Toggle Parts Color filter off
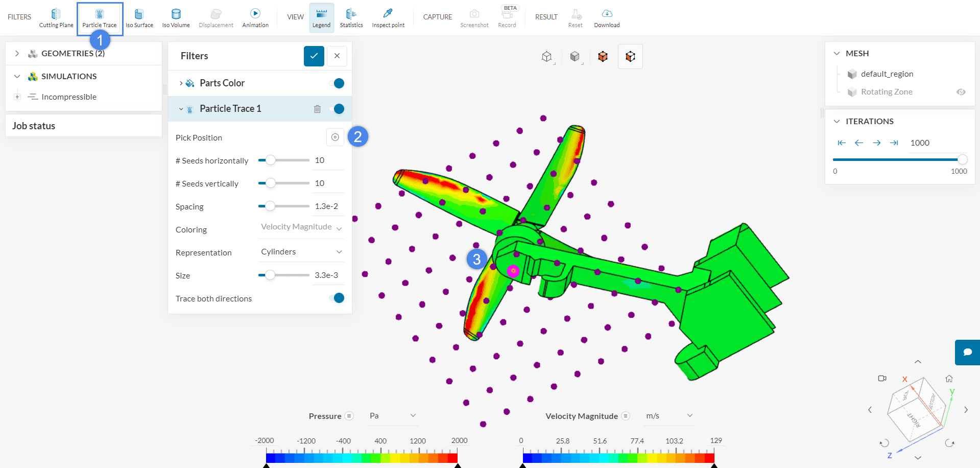This screenshot has width=980, height=468. (x=338, y=83)
